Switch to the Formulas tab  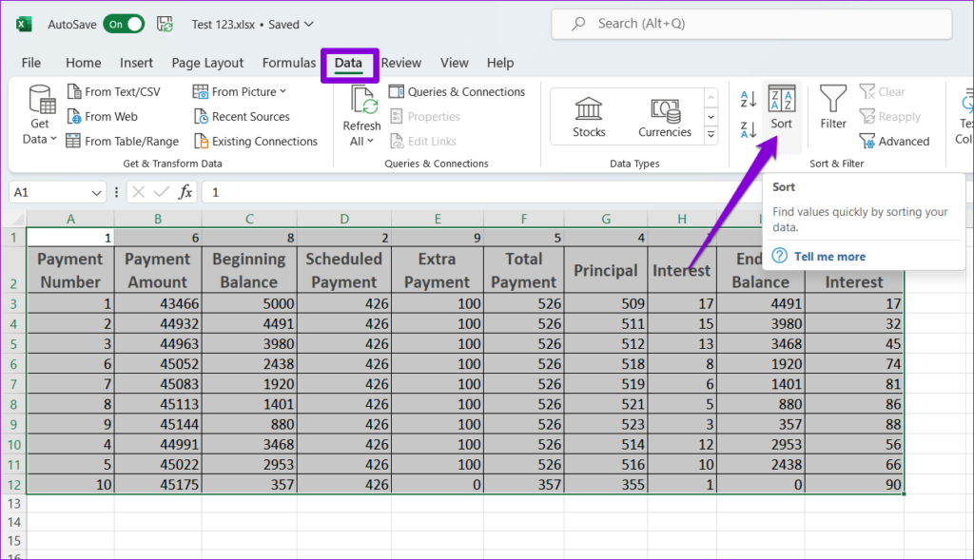pyautogui.click(x=289, y=63)
